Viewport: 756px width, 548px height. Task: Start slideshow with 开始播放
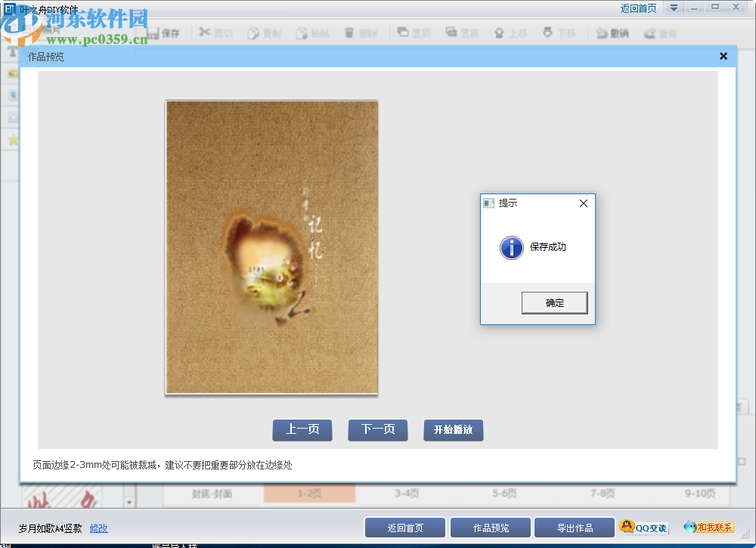tap(453, 429)
